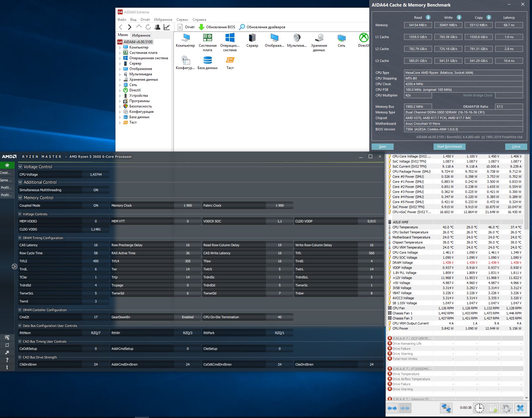This screenshot has width=532, height=418.
Task: Click the info icon next to Write
Action: 459,17
